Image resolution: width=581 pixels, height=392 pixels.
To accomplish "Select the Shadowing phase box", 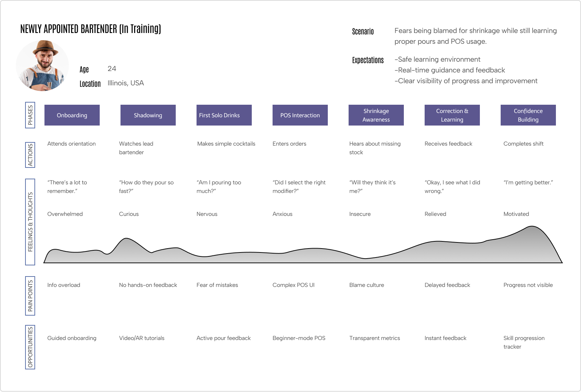I will click(148, 115).
